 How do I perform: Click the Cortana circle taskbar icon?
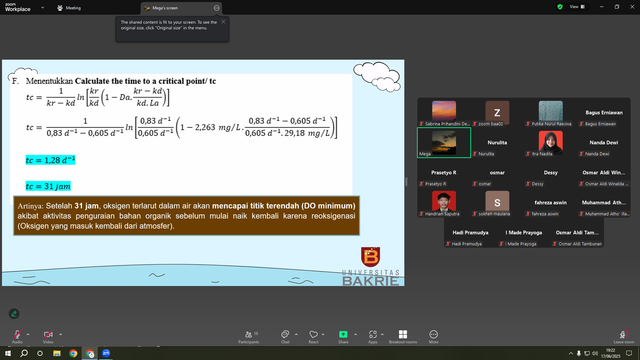[40, 353]
